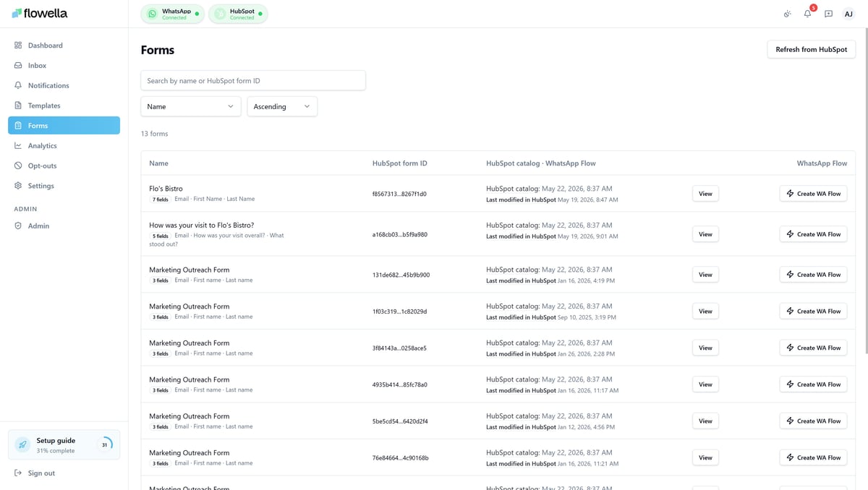
Task: View the visit to Flo's Bistro form
Action: [x=705, y=234]
